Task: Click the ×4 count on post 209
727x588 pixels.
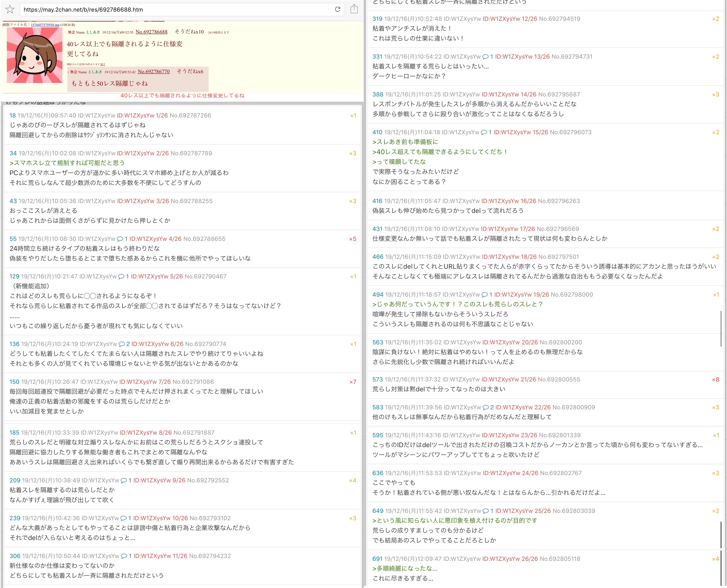Action: point(353,480)
